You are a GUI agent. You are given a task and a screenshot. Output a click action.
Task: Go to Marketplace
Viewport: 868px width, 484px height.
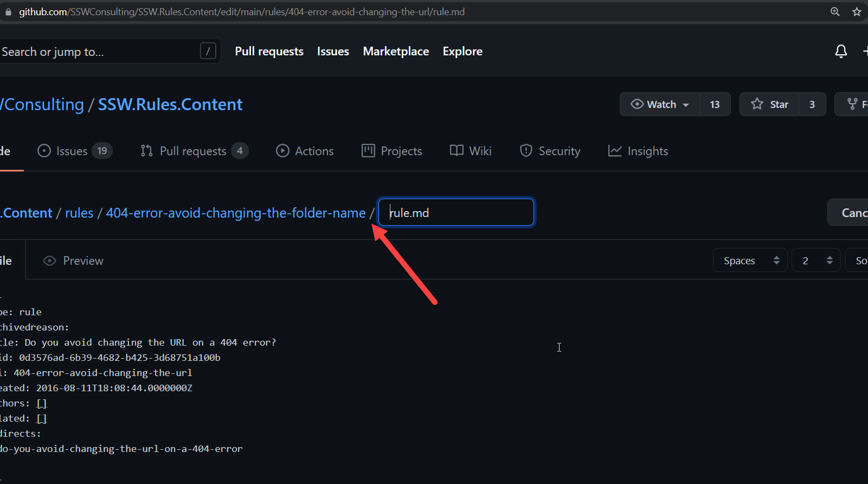396,52
